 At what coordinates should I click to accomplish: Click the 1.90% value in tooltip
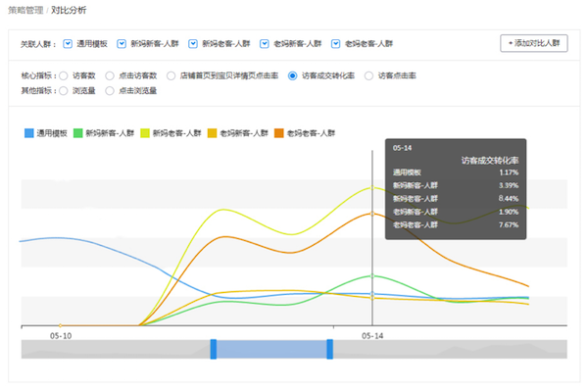pos(509,212)
